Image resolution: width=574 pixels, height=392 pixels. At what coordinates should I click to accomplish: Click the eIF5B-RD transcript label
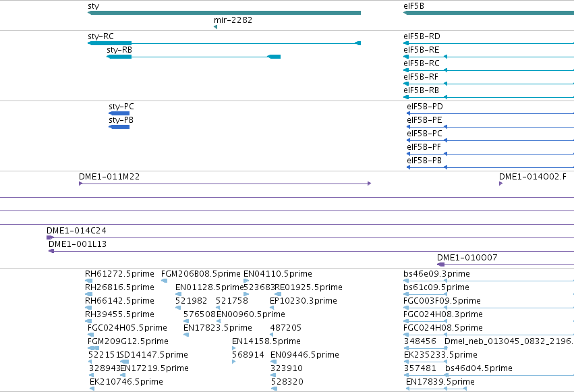[x=422, y=36]
